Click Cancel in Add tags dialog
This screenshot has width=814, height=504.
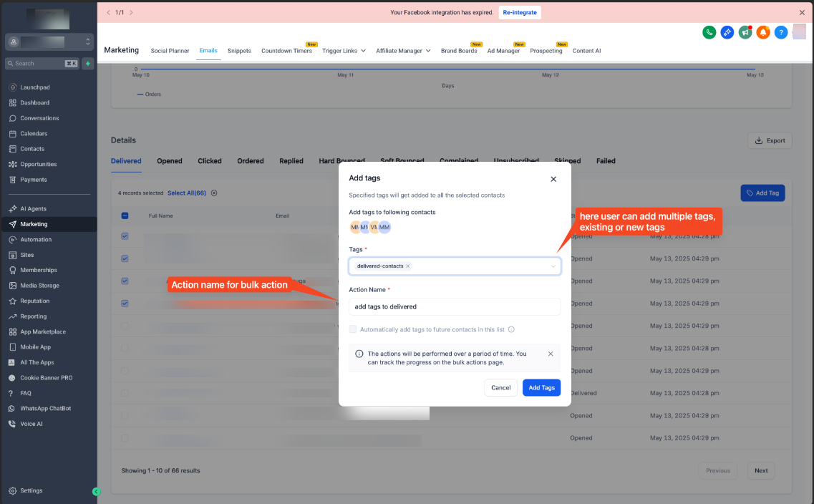[x=501, y=388]
